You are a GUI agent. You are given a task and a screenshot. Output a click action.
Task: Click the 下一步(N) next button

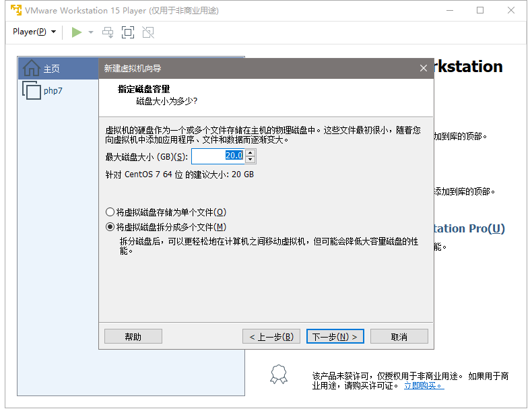335,336
